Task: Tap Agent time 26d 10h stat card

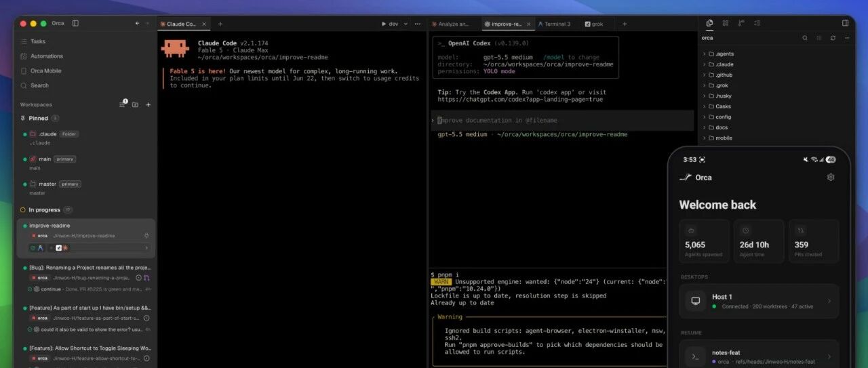Action: click(759, 241)
